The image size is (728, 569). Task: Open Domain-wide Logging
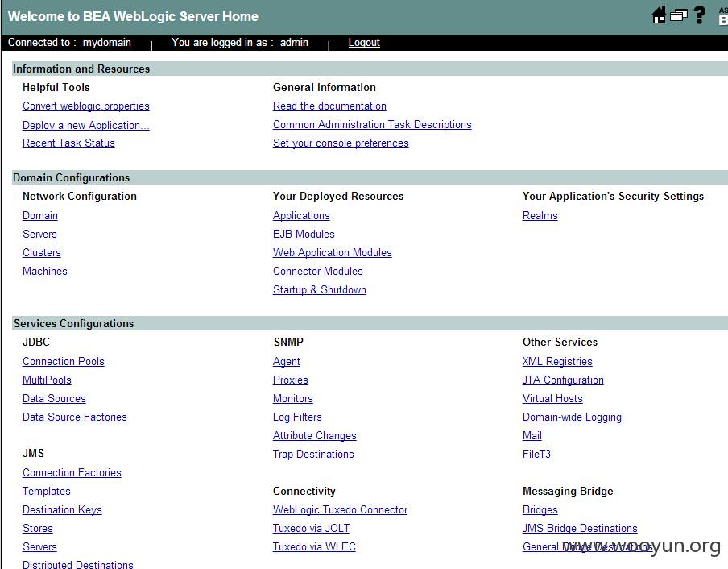click(572, 417)
